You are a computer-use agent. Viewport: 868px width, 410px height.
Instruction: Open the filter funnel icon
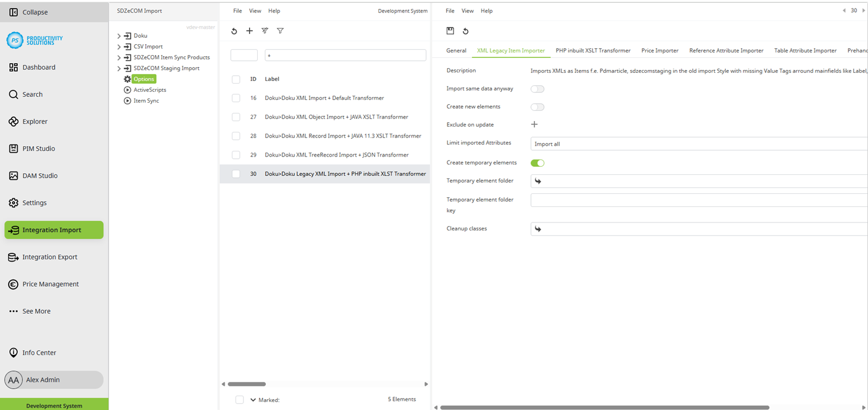(x=280, y=31)
